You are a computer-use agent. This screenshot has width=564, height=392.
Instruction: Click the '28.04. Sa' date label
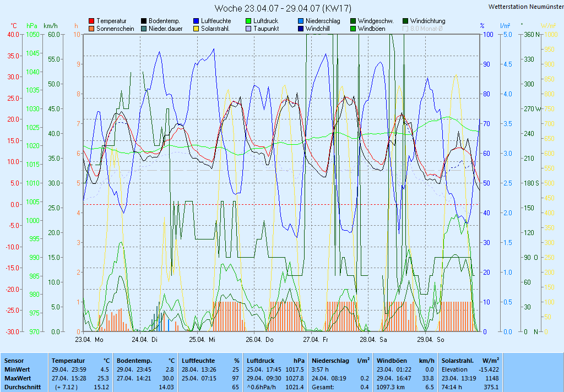click(373, 340)
